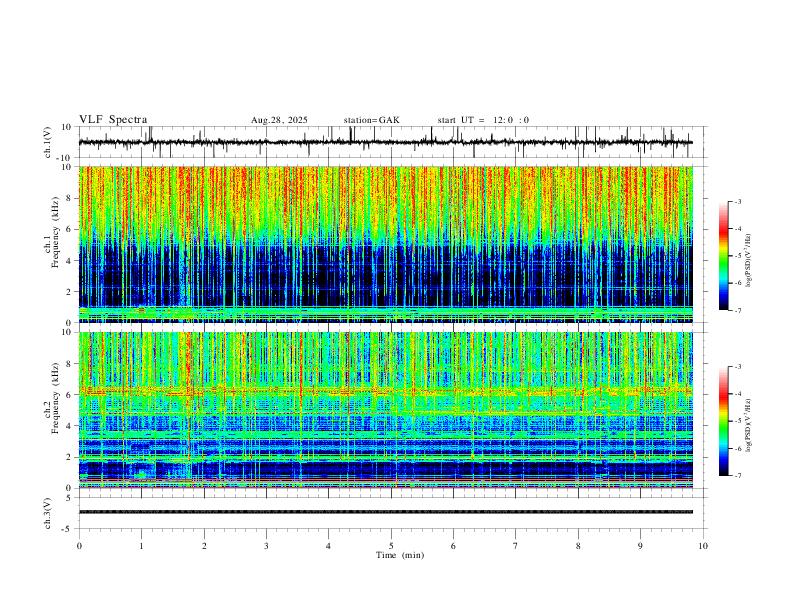This screenshot has height=612, width=792.
Task: Click time axis tick label "5" under ch.3
Action: pyautogui.click(x=391, y=546)
